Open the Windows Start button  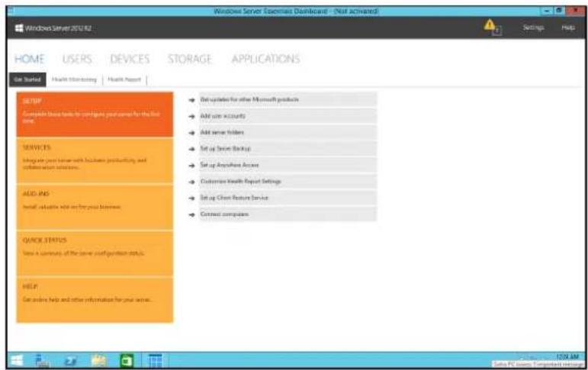pyautogui.click(x=17, y=361)
